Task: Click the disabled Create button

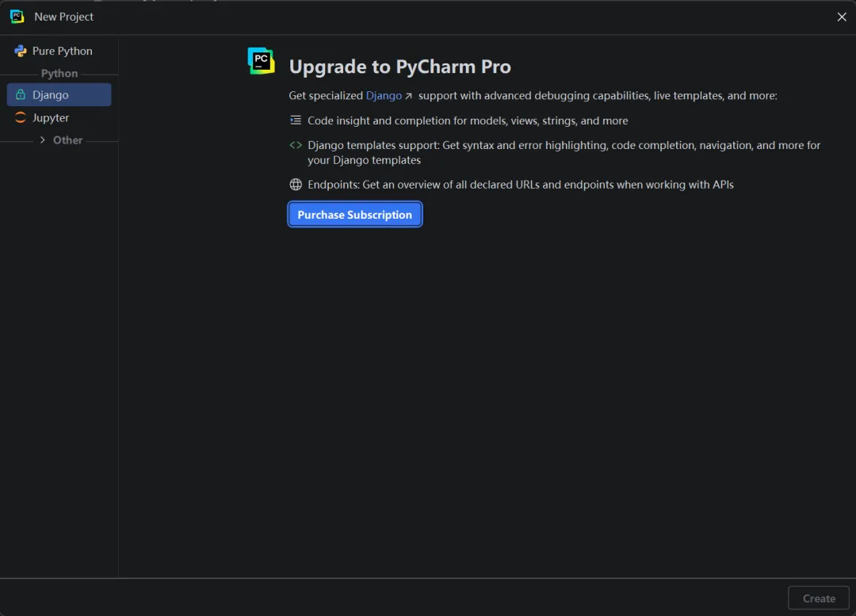Action: tap(818, 598)
